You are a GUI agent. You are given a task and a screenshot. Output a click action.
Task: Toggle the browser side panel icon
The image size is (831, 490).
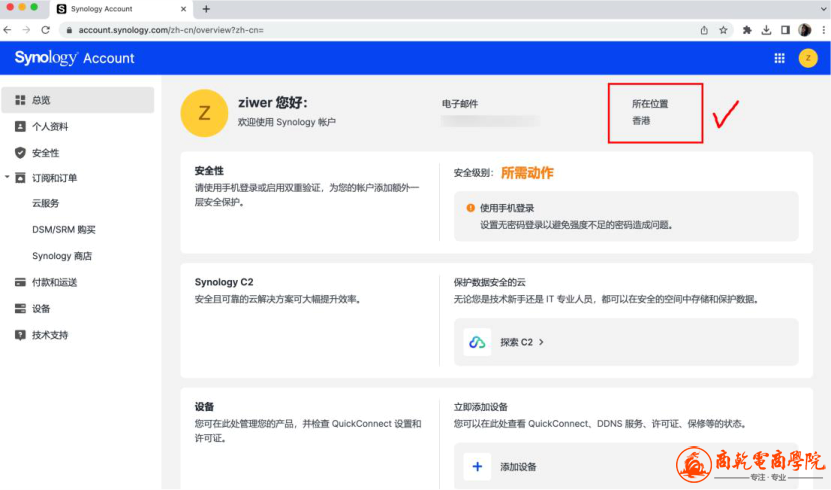coord(785,30)
